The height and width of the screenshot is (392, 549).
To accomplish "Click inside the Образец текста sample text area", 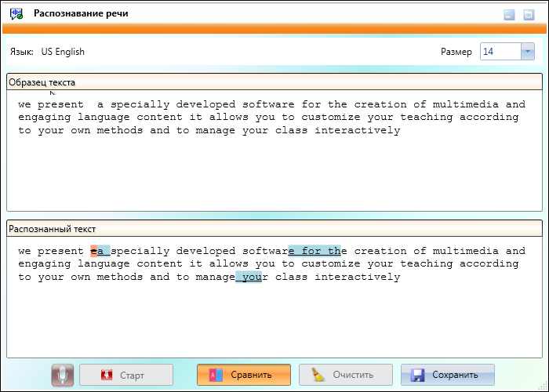I will pos(274,151).
